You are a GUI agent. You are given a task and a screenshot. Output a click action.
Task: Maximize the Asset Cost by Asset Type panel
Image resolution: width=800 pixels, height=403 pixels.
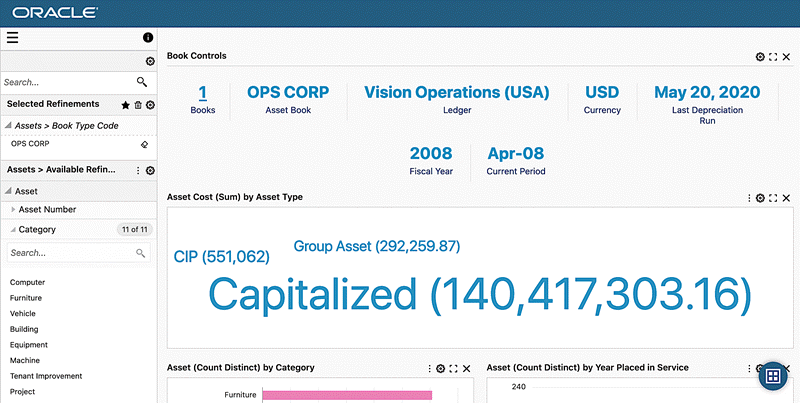pyautogui.click(x=773, y=198)
